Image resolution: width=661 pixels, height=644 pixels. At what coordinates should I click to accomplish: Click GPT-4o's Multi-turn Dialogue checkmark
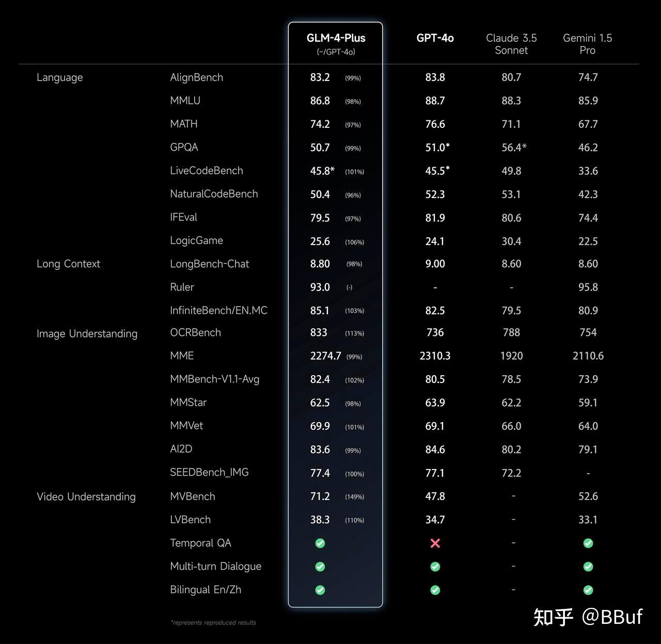(435, 567)
